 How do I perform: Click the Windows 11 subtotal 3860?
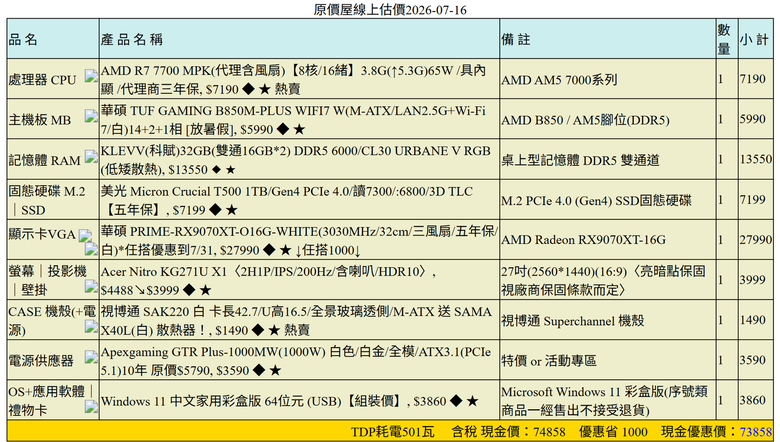tap(752, 400)
